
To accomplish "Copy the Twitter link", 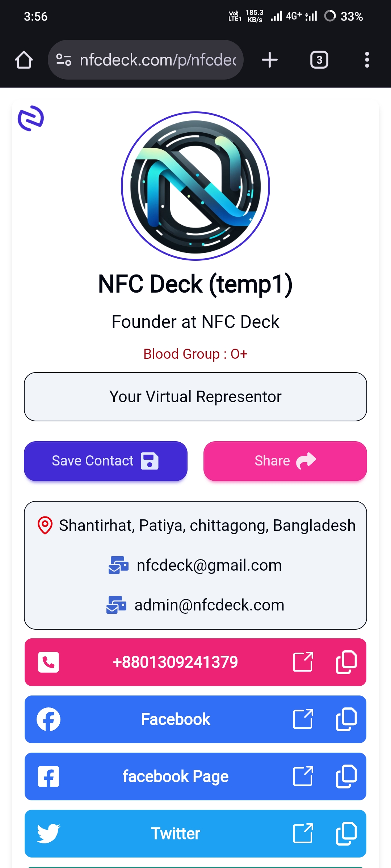I will pos(346,833).
